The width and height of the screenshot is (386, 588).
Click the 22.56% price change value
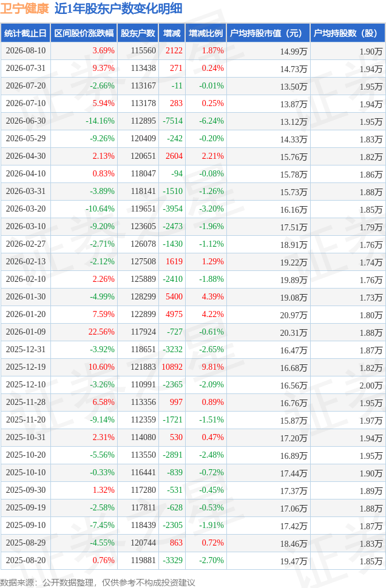[101, 332]
